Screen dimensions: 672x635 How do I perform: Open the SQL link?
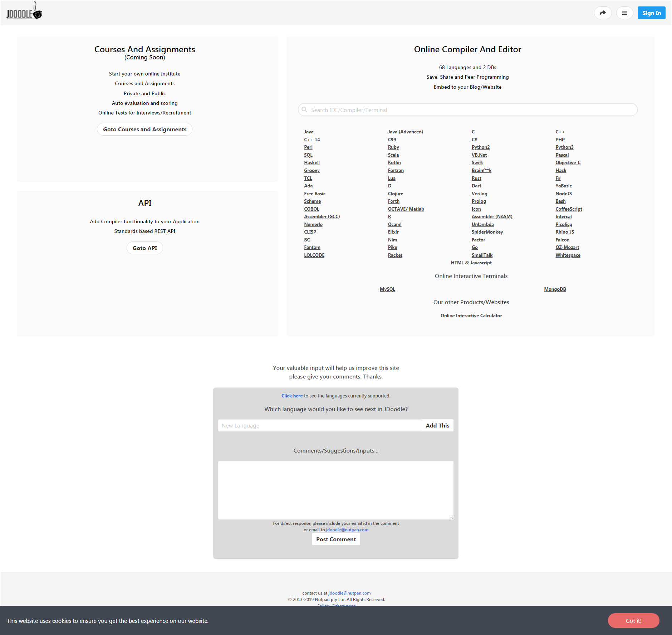point(308,155)
